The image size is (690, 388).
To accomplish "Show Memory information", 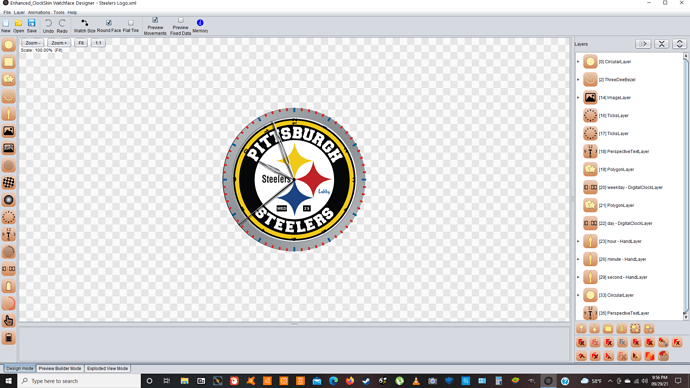I will [200, 26].
